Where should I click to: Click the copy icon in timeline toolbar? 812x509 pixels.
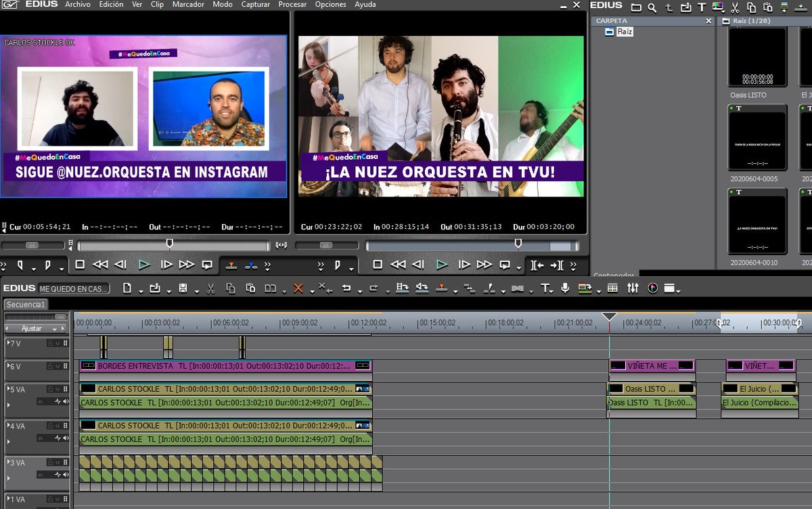tap(231, 288)
